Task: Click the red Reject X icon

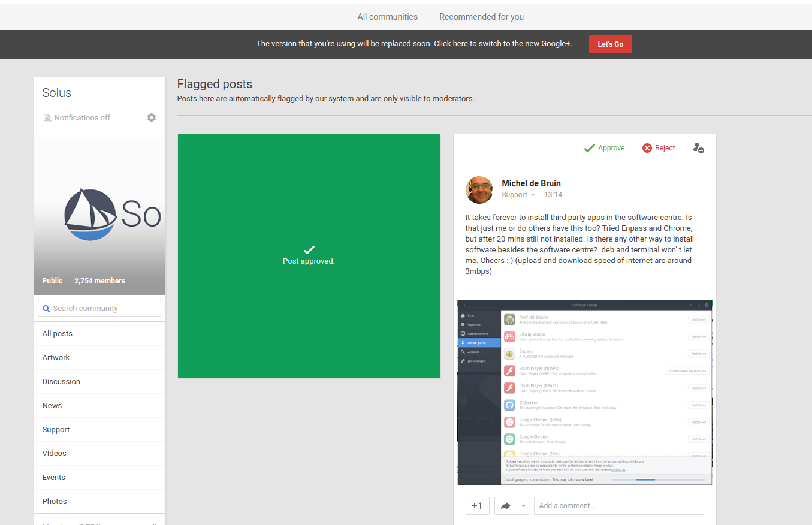Action: point(647,148)
